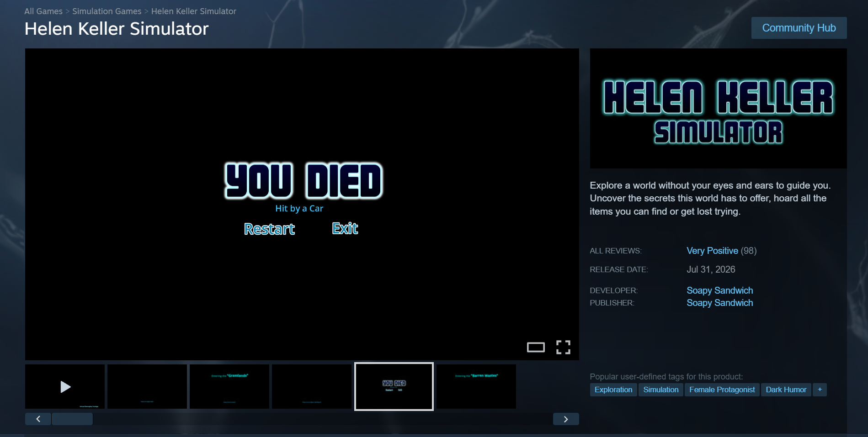Advance thumbnail strip with the right arrow button

[566, 419]
